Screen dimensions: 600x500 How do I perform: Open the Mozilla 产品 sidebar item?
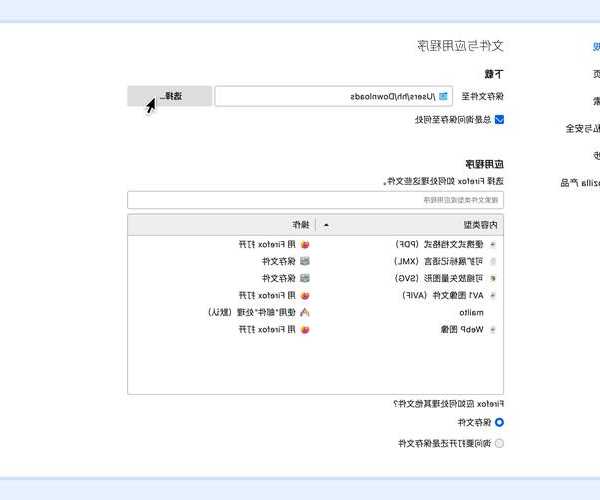pos(580,182)
